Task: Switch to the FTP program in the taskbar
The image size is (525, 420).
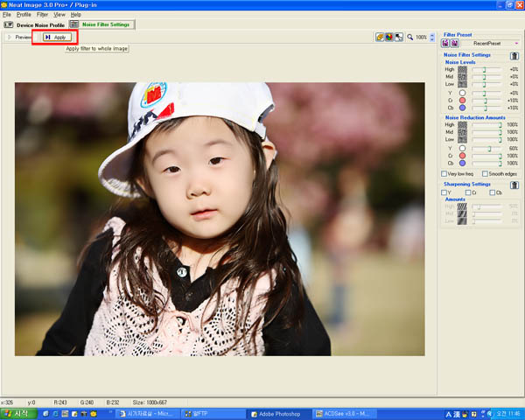Action: 214,414
